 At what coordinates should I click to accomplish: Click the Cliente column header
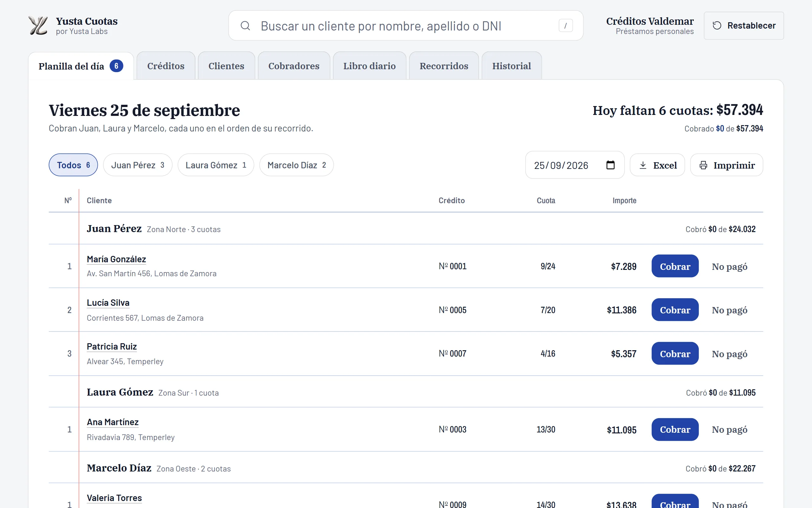[99, 201]
